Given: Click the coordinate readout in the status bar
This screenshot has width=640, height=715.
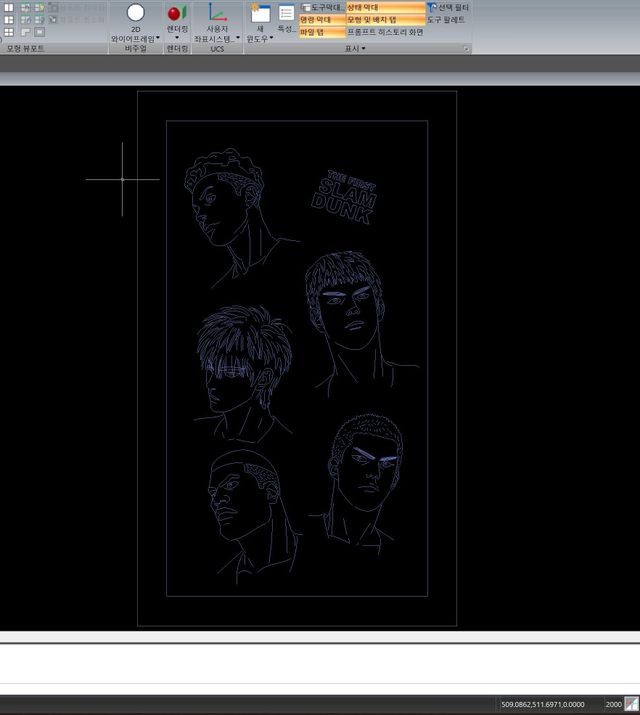Looking at the screenshot, I should click(x=543, y=704).
